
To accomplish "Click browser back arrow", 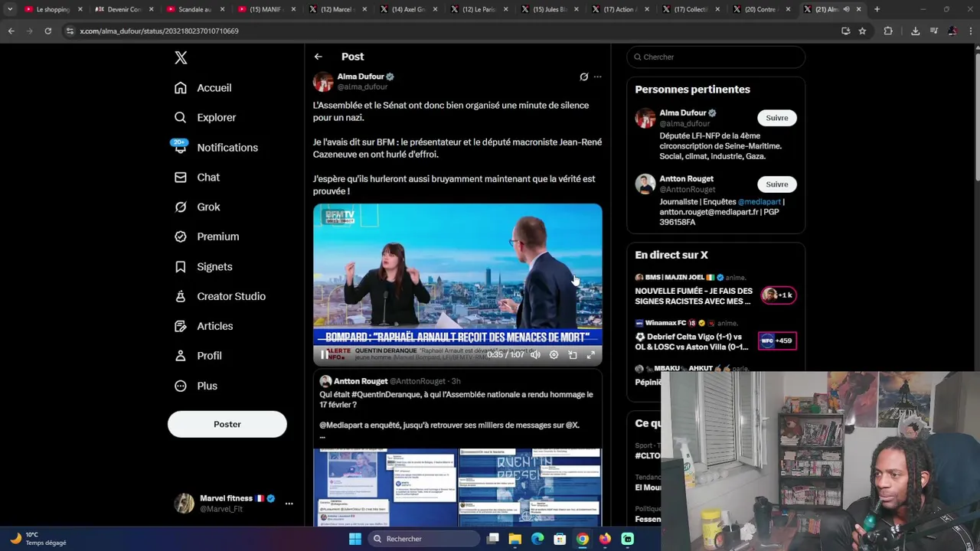I will tap(11, 31).
